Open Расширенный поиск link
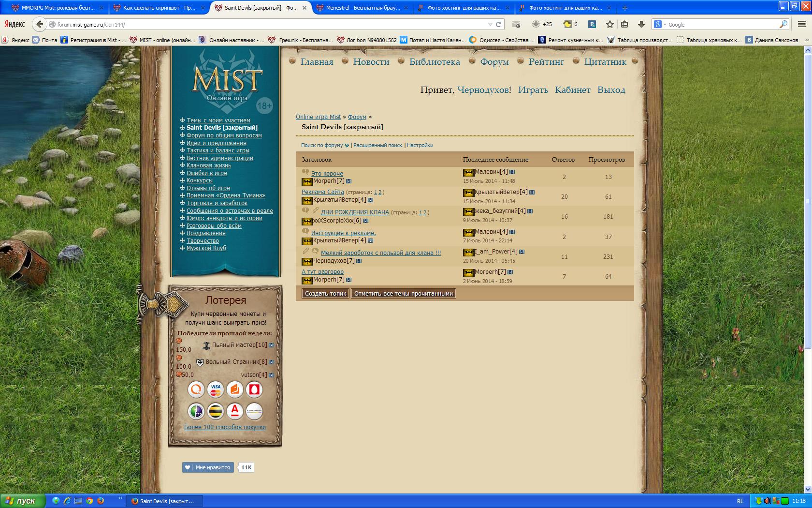 [x=377, y=145]
